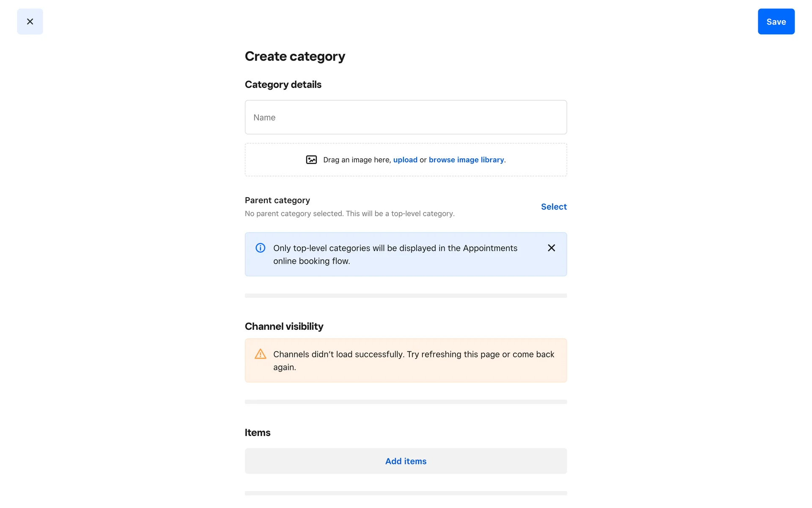The height and width of the screenshot is (508, 812).
Task: Click the blue info circle icon
Action: pos(261,248)
